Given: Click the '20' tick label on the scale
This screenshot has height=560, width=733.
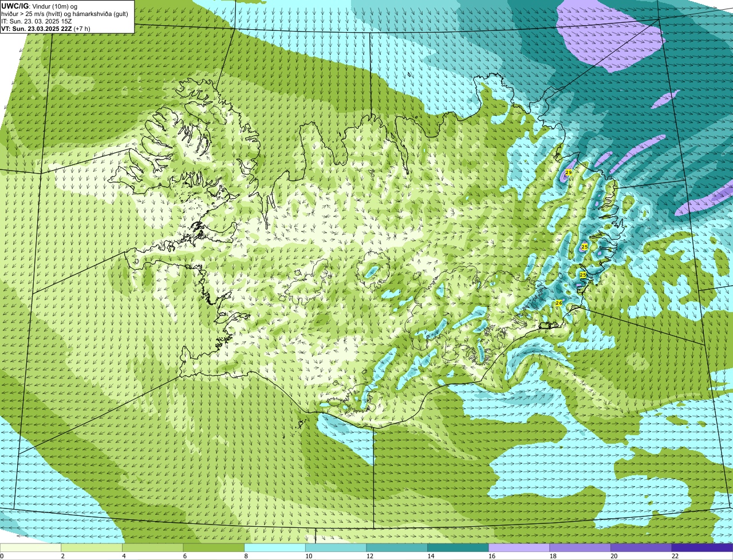Looking at the screenshot, I should click(x=614, y=556).
